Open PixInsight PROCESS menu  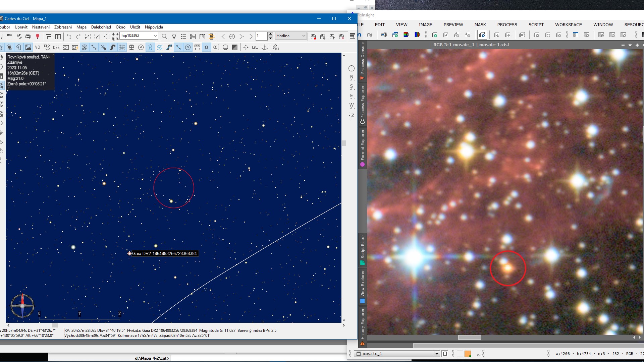(x=507, y=25)
